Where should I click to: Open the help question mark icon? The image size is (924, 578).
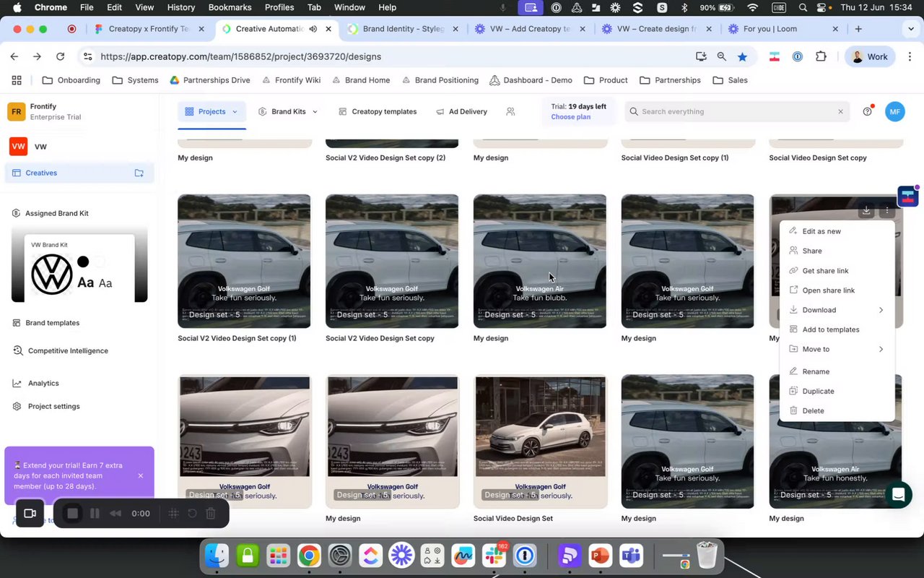pos(868,111)
